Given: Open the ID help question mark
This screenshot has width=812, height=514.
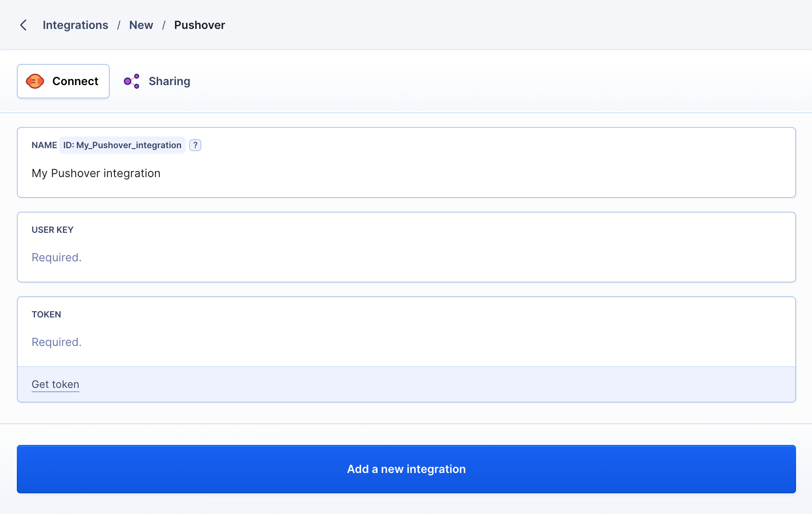Looking at the screenshot, I should [195, 145].
